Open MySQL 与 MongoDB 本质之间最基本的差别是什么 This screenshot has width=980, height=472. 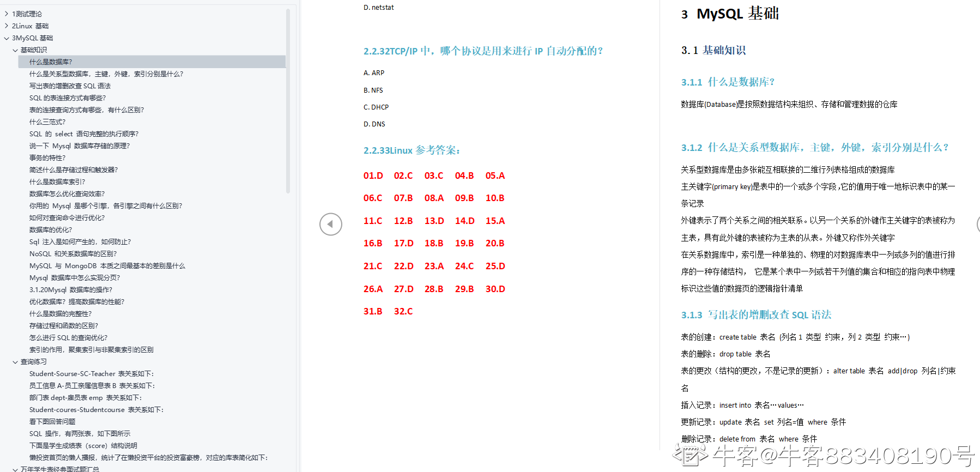point(107,266)
